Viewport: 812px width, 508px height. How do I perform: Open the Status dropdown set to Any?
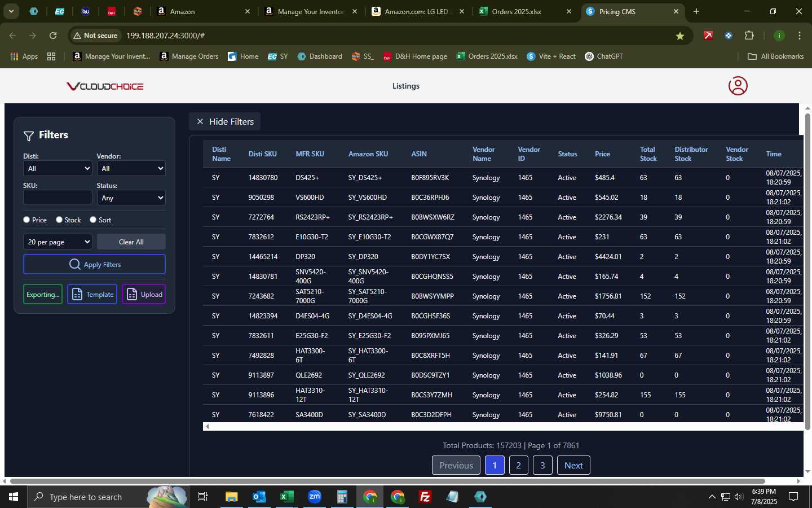(131, 198)
